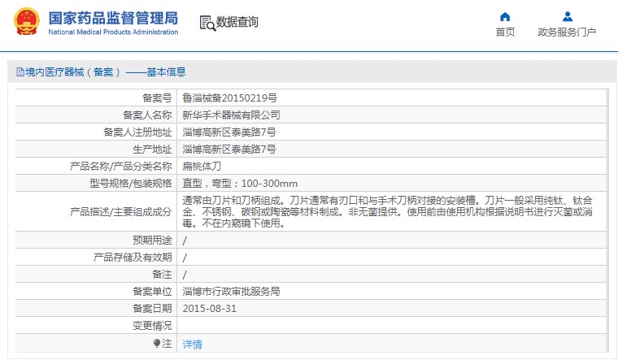
Task: Click the 备案单位 row label
Action: click(x=152, y=292)
